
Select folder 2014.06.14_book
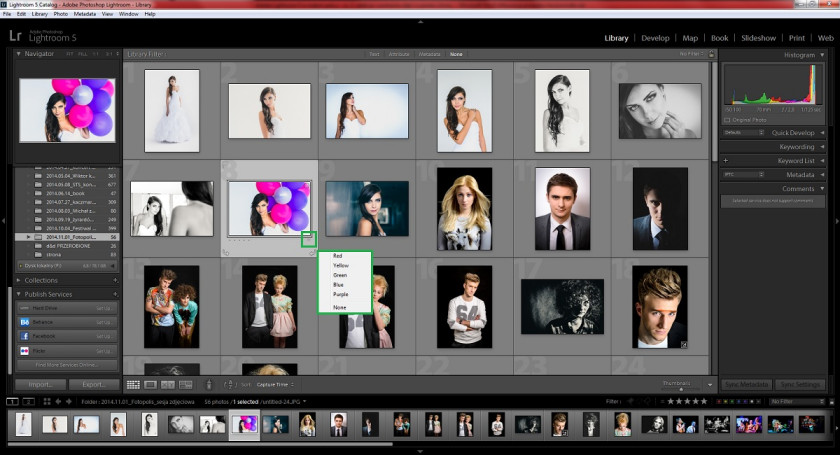[x=67, y=193]
